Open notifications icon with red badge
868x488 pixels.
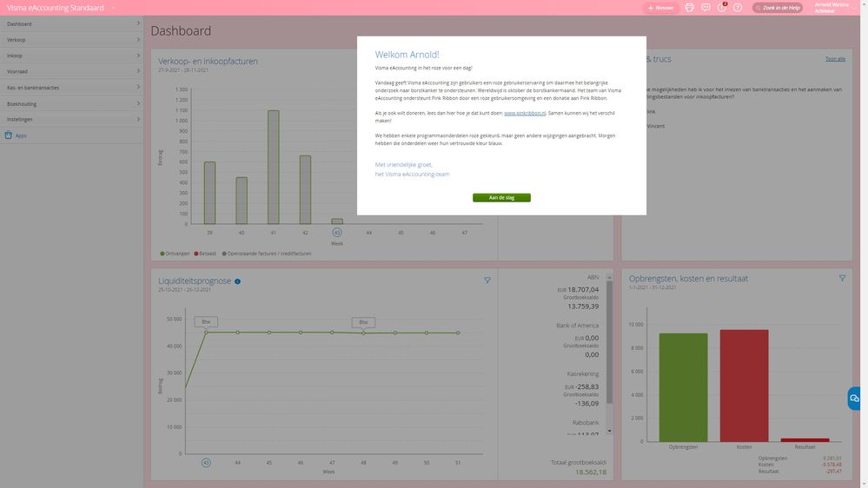coord(722,7)
